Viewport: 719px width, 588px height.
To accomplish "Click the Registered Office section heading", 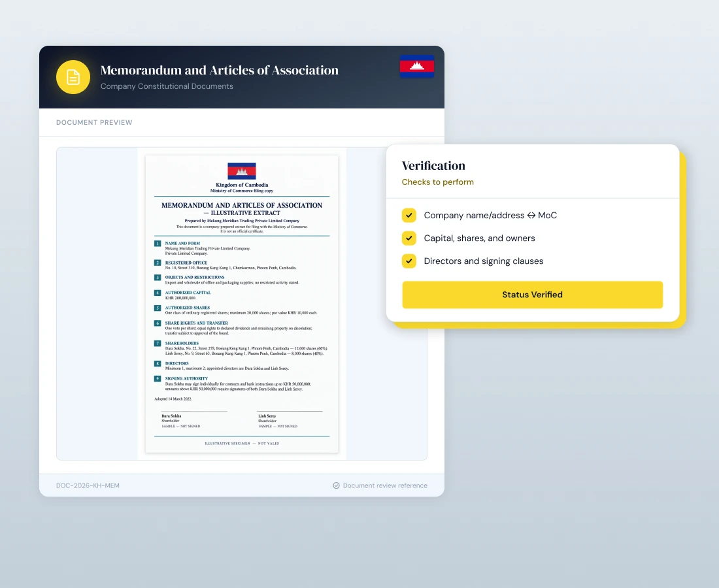I will [x=186, y=263].
